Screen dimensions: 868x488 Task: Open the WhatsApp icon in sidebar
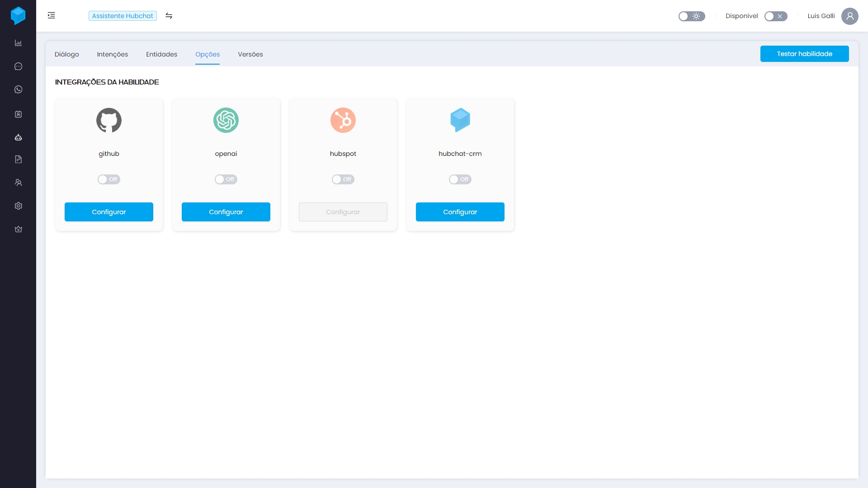click(19, 89)
